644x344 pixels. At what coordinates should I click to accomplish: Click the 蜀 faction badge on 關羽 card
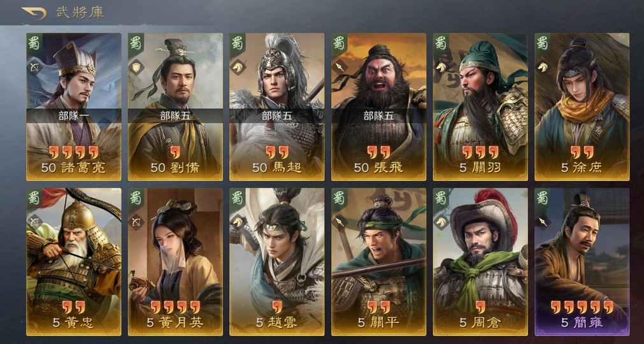coord(441,43)
